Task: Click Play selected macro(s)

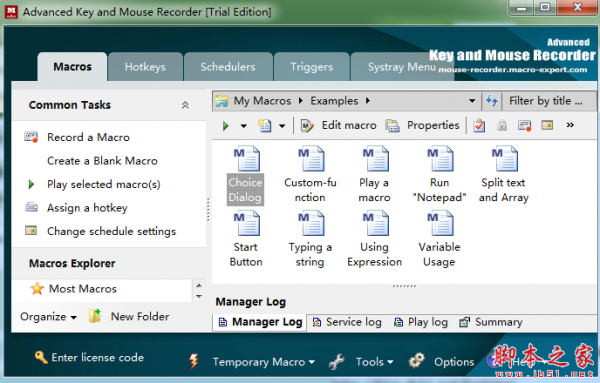Action: [104, 184]
